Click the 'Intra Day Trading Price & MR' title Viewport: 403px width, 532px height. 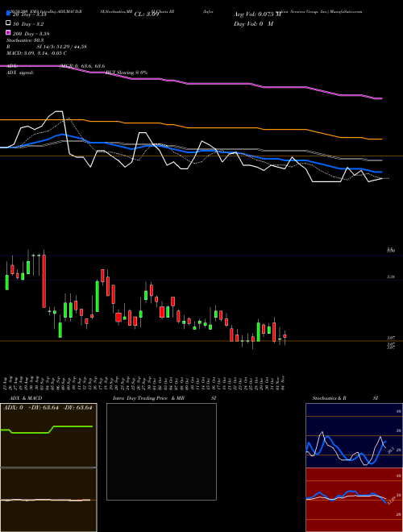[x=148, y=398]
